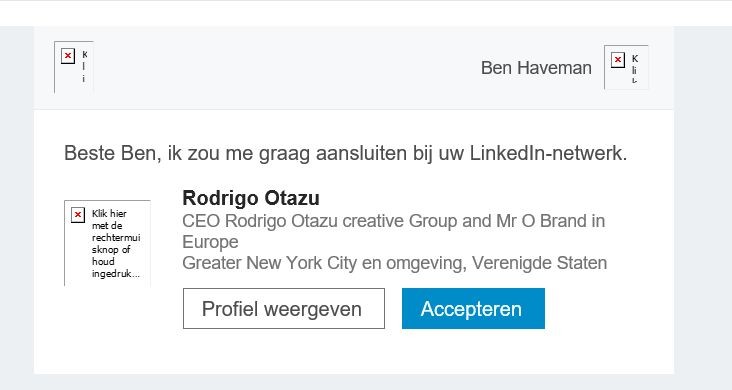Open Profiel weergeven button

click(x=284, y=308)
